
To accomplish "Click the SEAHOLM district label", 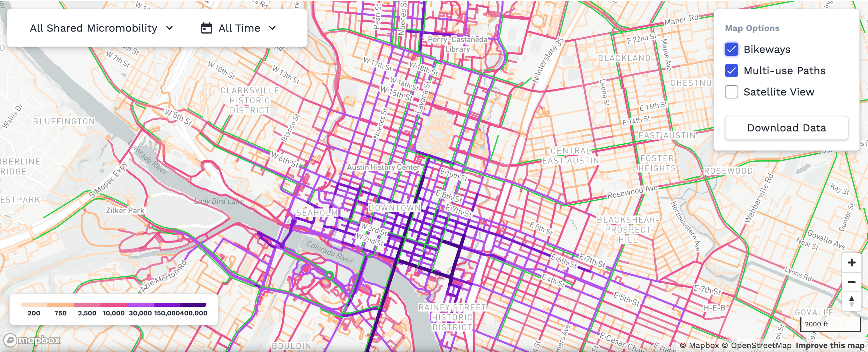I will tap(317, 213).
